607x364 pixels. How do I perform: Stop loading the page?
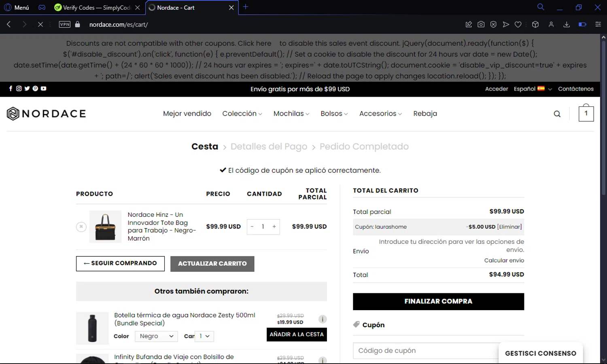pos(40,24)
